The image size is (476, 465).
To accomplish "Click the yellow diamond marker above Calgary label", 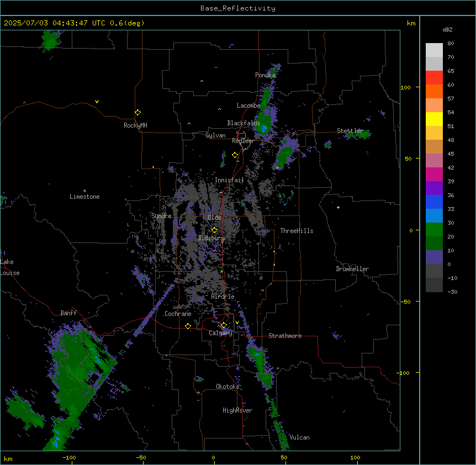I will coord(224,325).
